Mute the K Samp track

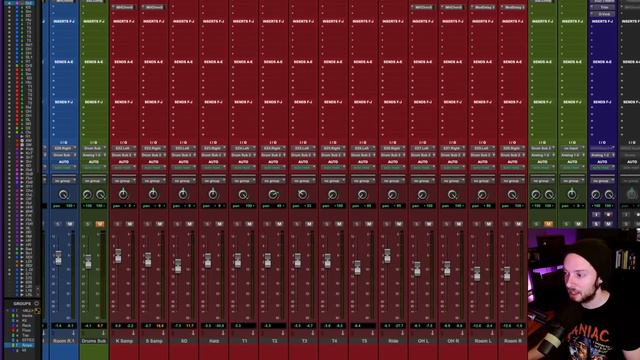coord(129,224)
